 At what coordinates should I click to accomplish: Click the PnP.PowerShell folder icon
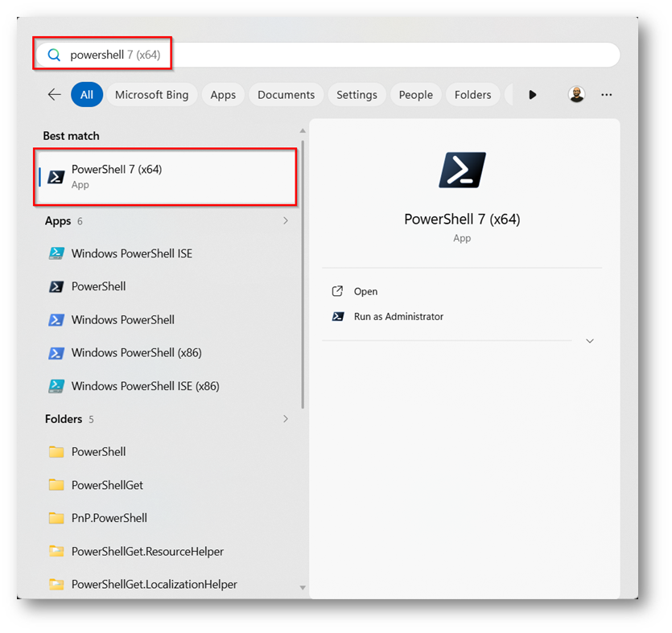click(56, 518)
